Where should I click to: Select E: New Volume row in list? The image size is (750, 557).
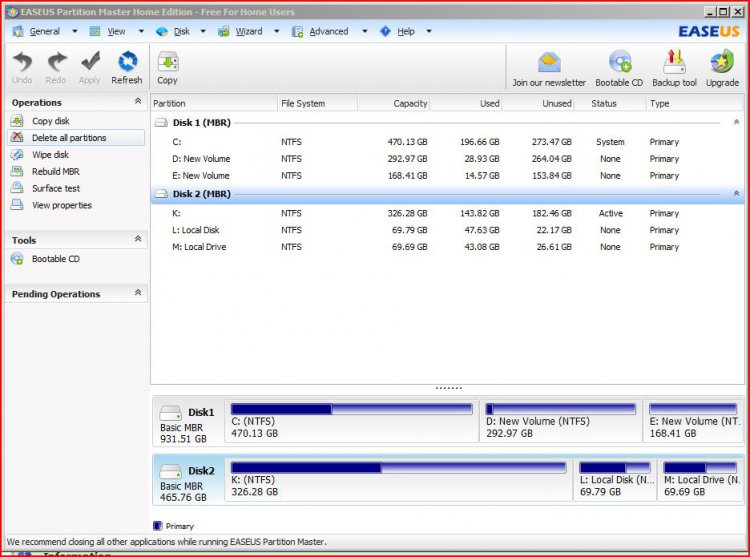pos(447,175)
